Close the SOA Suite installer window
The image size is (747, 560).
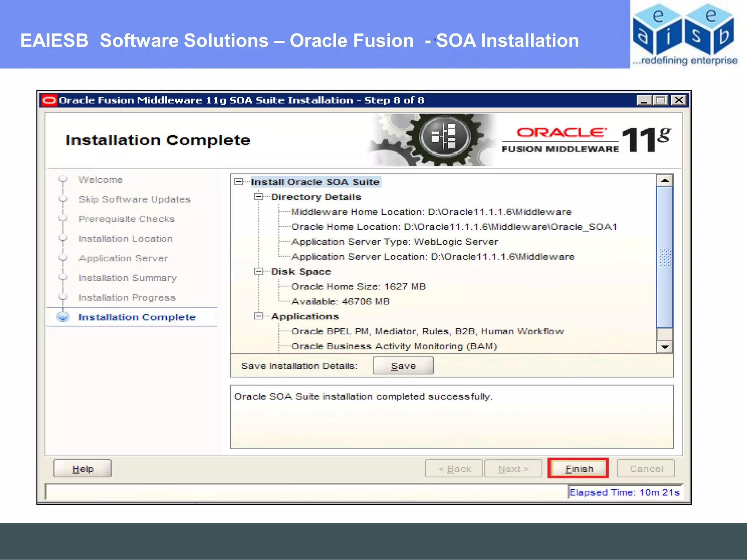click(679, 100)
